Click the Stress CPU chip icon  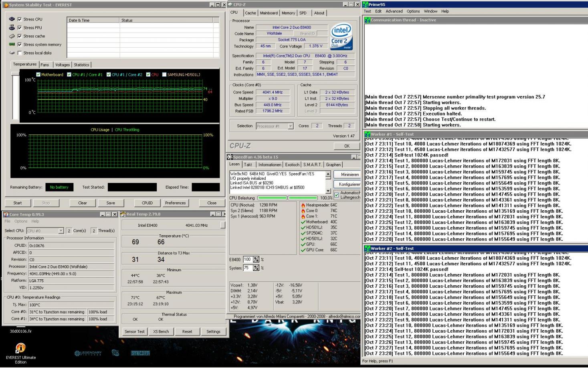click(12, 19)
